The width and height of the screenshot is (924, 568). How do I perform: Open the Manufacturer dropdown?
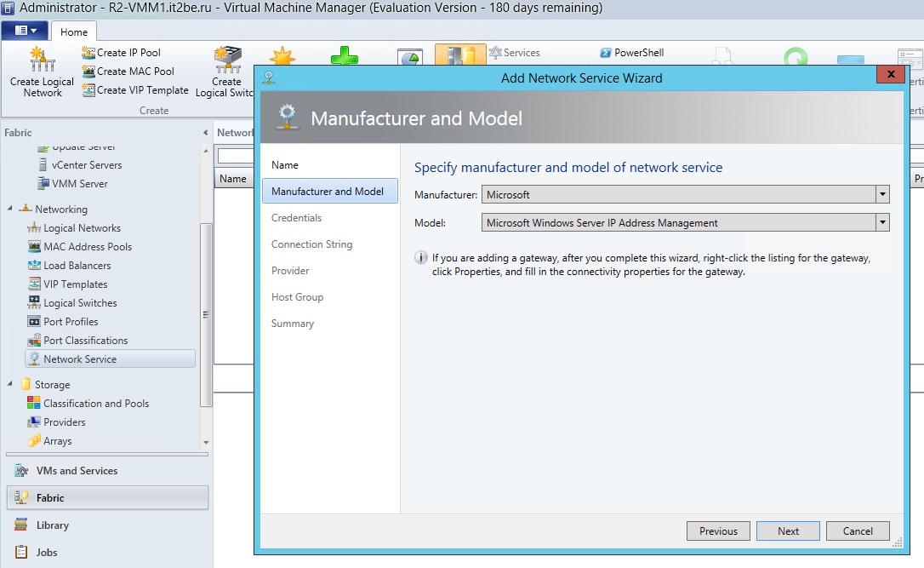pos(882,194)
